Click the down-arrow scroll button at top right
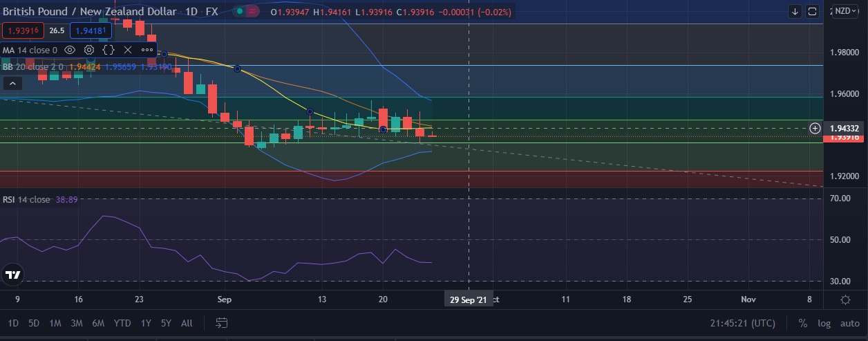 tap(795, 12)
